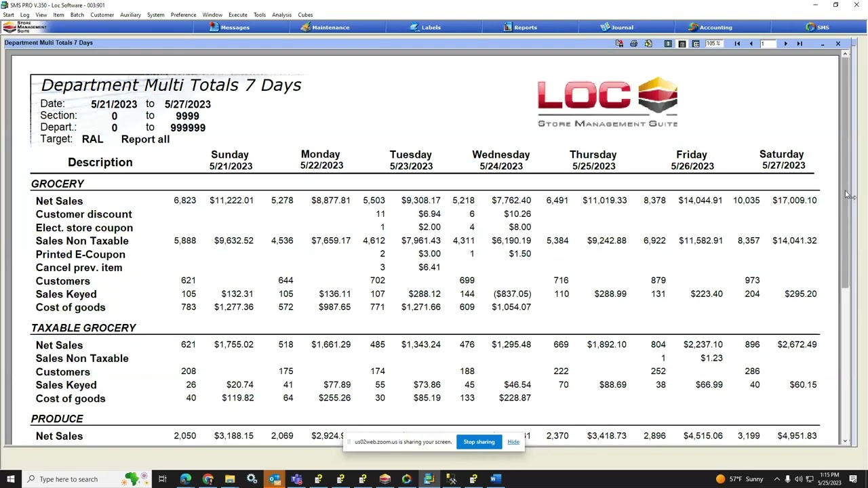
Task: Click the Windows Start button
Action: click(10, 479)
